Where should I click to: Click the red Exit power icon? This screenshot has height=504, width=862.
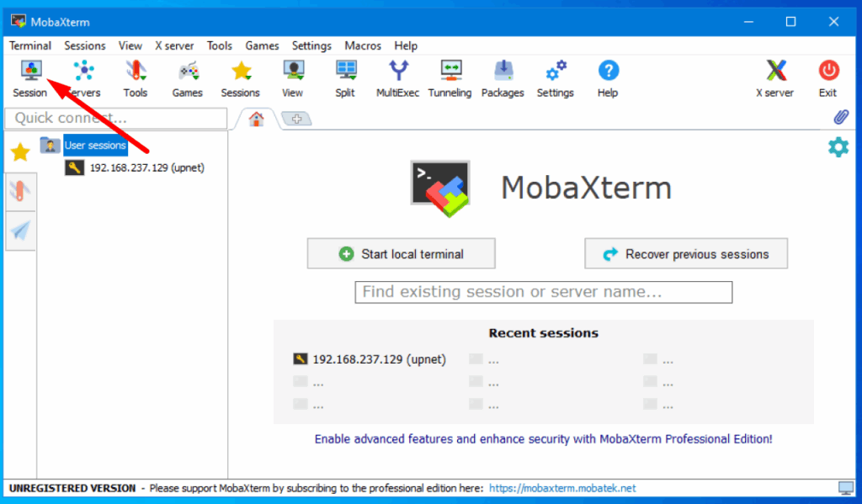(x=828, y=78)
